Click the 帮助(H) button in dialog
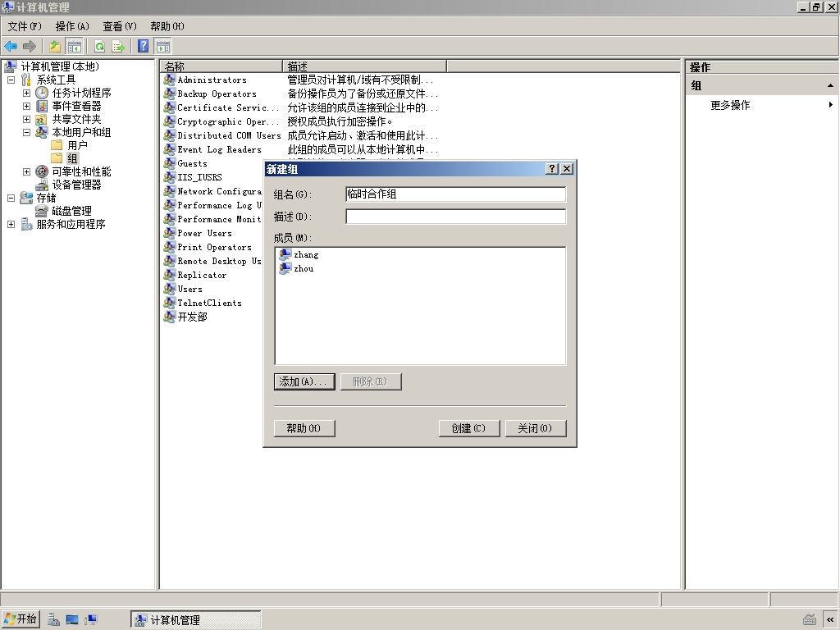Image resolution: width=840 pixels, height=630 pixels. pos(304,428)
